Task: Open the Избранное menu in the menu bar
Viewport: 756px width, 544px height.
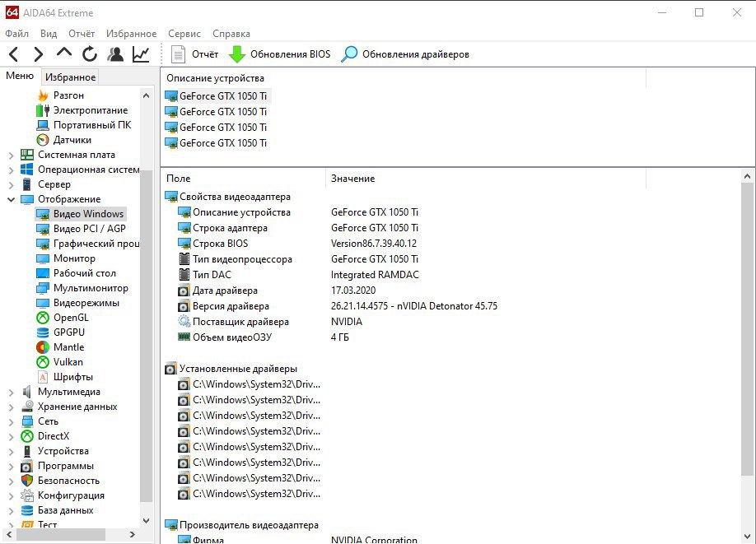Action: click(132, 34)
